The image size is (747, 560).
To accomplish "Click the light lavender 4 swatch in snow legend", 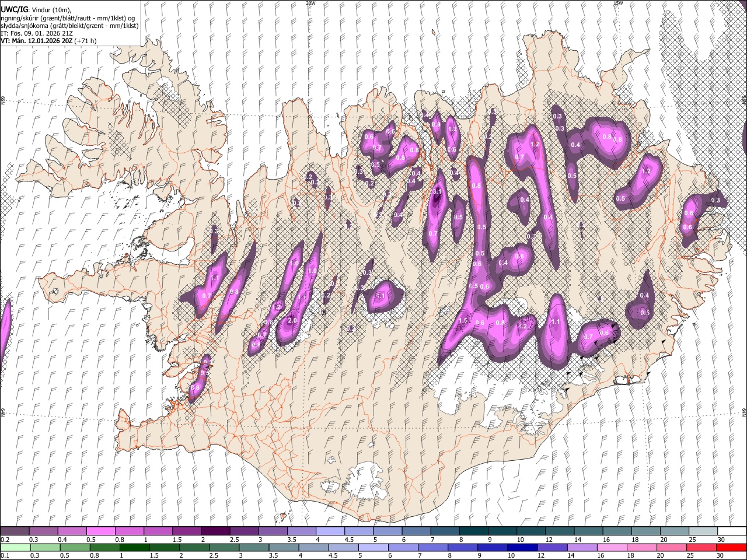I will click(x=330, y=531).
